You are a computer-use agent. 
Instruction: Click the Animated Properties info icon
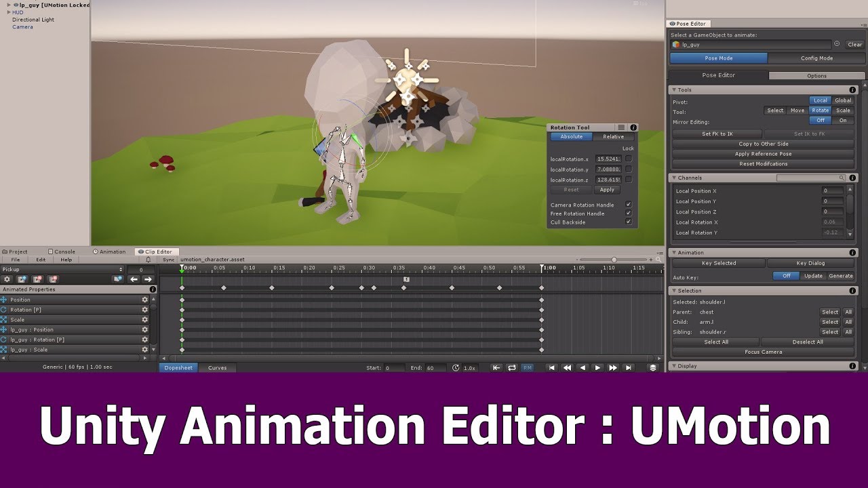(153, 289)
